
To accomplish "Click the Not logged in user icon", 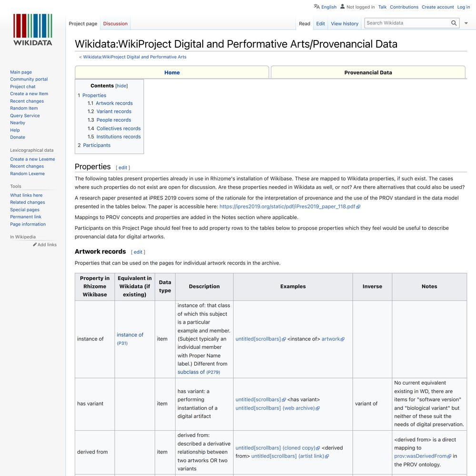I will point(342,6).
